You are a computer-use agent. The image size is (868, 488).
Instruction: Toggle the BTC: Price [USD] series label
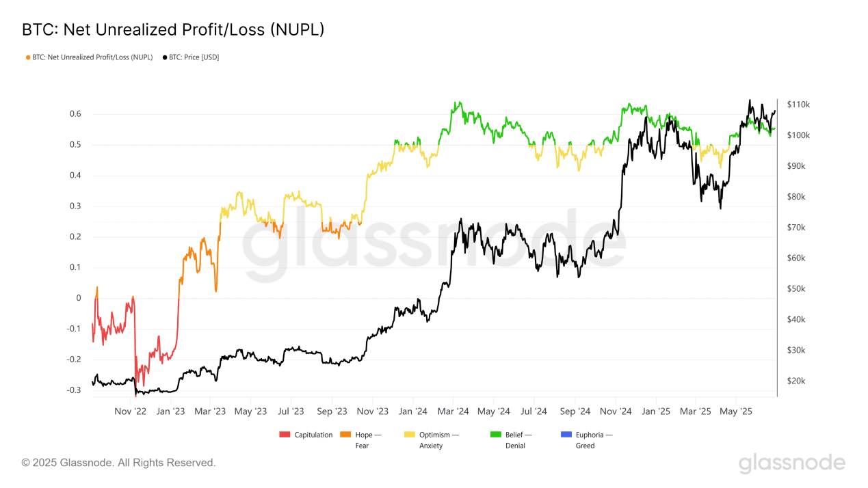click(x=194, y=57)
